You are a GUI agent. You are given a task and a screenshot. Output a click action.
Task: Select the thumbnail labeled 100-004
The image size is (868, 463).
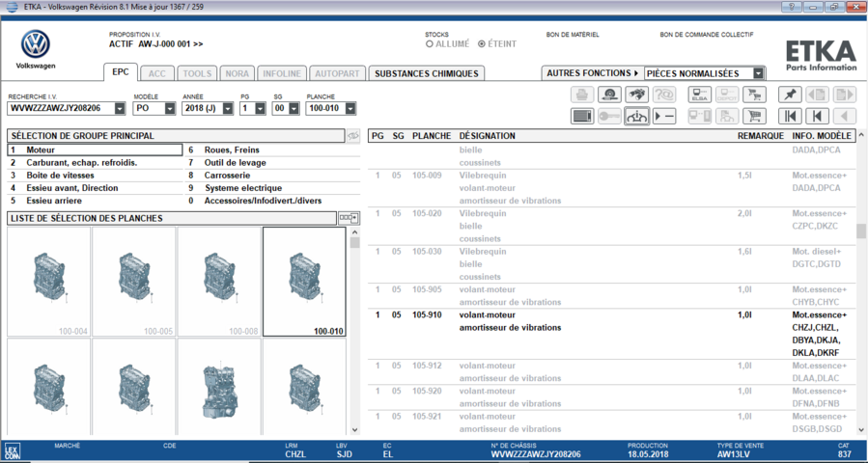48,282
